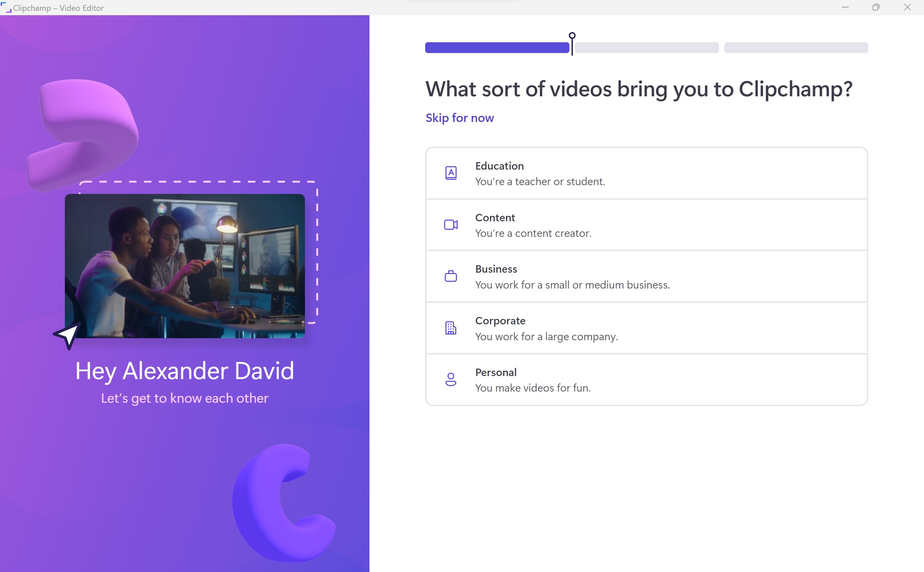The height and width of the screenshot is (572, 924).
Task: Choose the Corporate option title
Action: coord(500,321)
